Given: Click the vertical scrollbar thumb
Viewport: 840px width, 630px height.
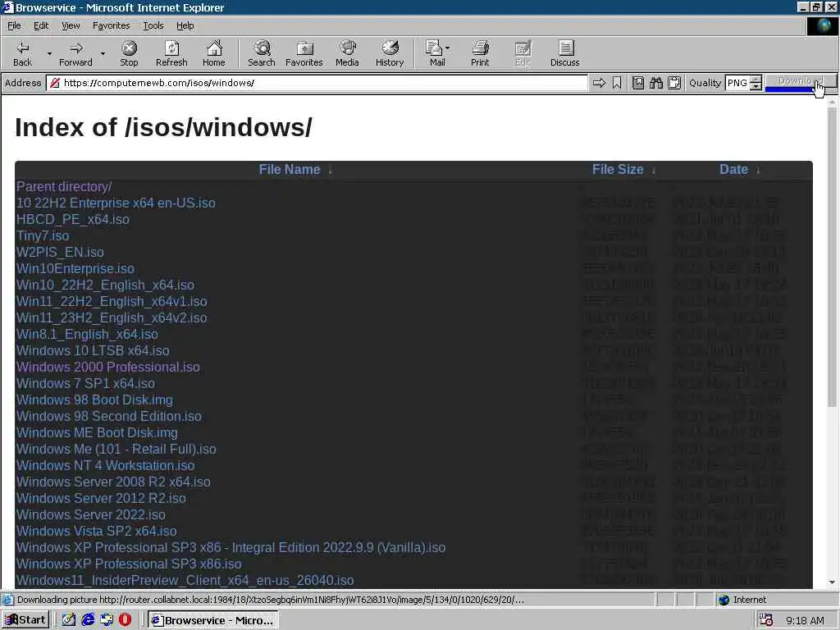Looking at the screenshot, I should tap(832, 257).
